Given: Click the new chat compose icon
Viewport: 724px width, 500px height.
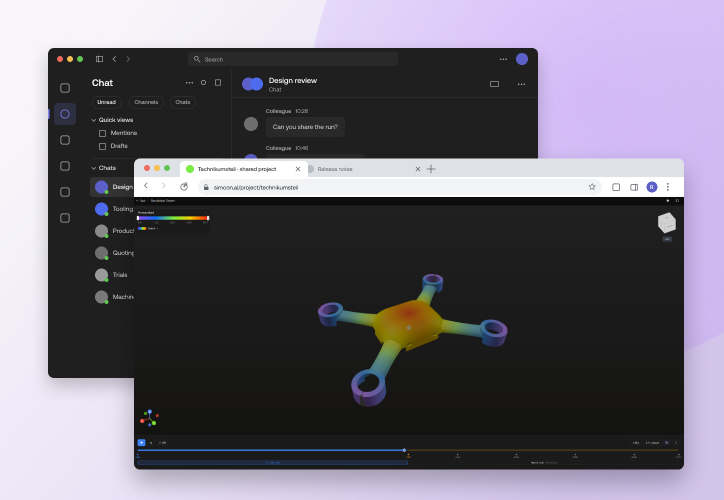Looking at the screenshot, I should click(x=218, y=83).
